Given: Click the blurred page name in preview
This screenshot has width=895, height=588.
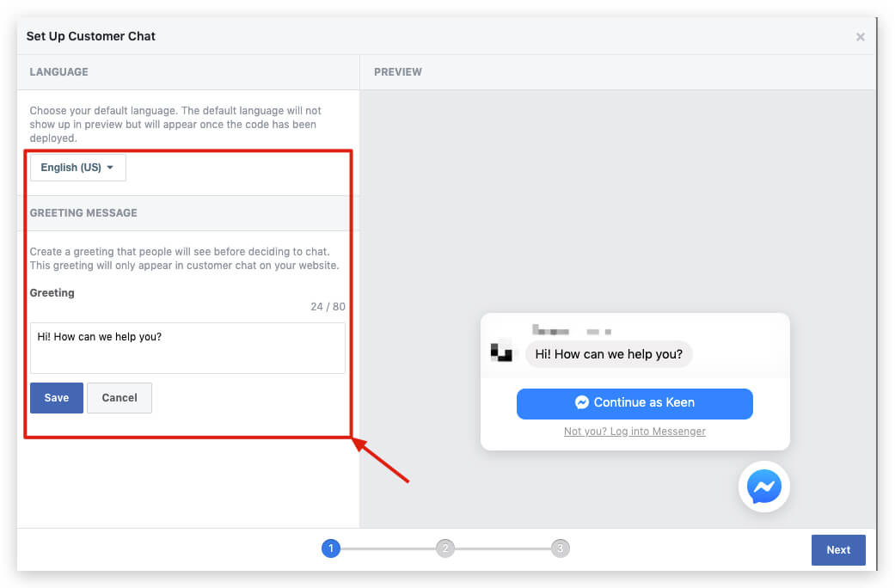Looking at the screenshot, I should coord(571,330).
